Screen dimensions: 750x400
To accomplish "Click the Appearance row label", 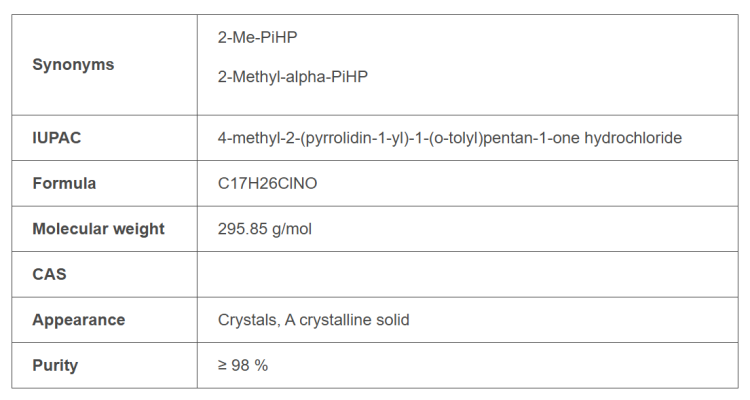I will click(x=78, y=320).
